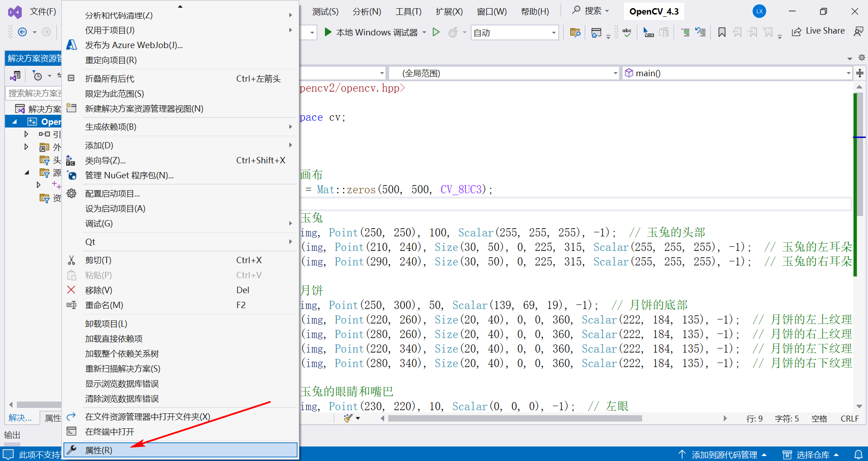This screenshot has width=868, height=461.
Task: Click the Live Share icon
Action: click(796, 32)
